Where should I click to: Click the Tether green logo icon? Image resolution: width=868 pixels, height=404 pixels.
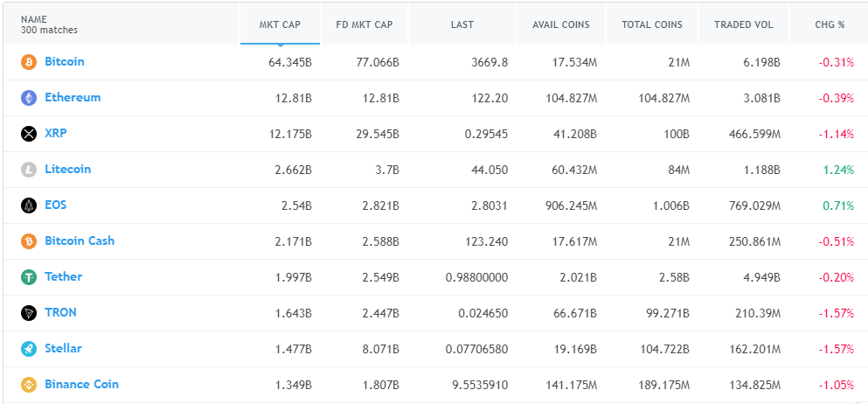click(x=29, y=277)
